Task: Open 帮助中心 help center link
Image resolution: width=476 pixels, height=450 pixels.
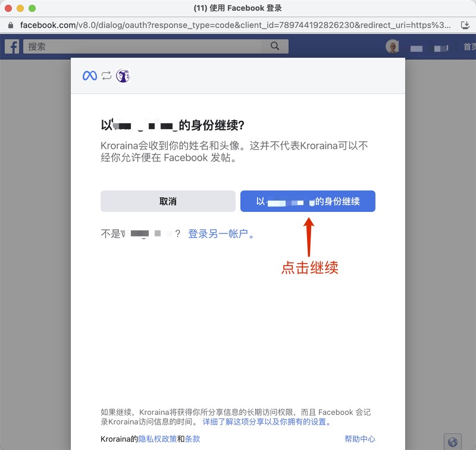Action: 360,439
